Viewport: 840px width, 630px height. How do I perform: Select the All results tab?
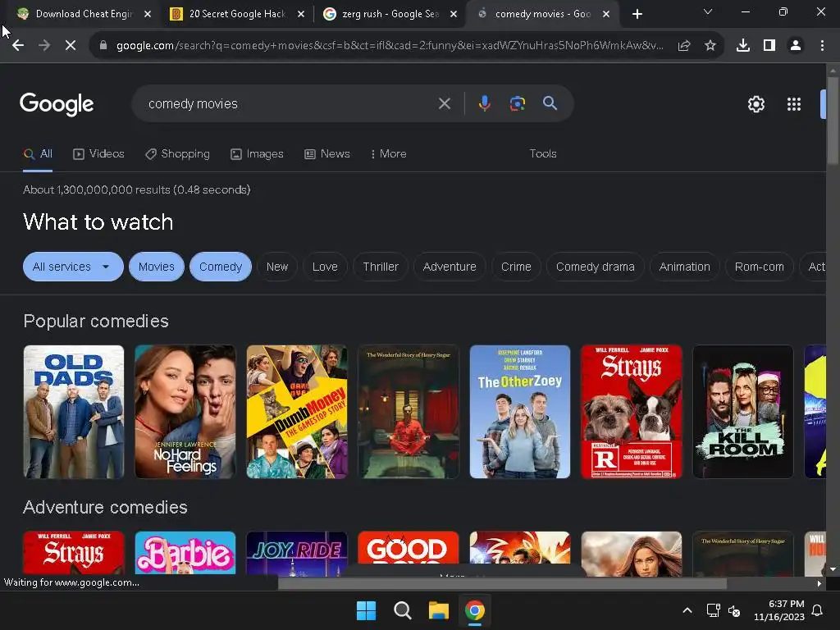(x=38, y=153)
